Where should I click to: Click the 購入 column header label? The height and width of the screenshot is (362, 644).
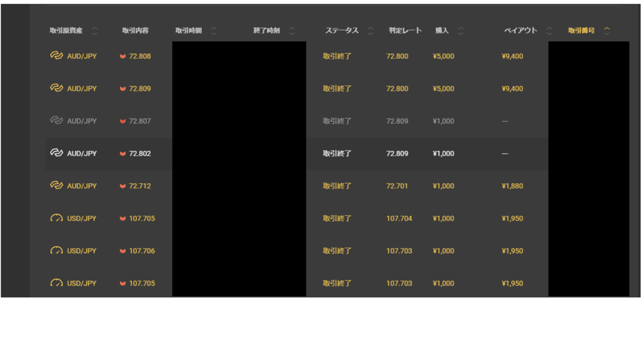click(442, 31)
